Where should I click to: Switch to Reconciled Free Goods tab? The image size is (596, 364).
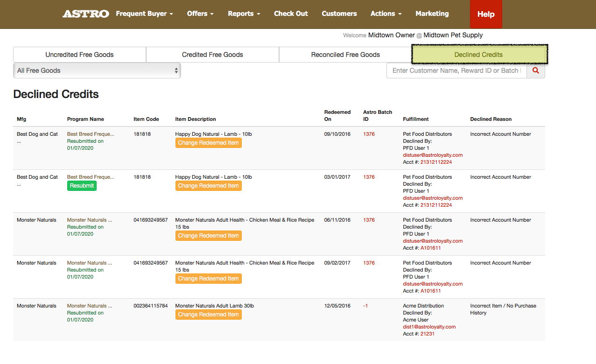click(x=345, y=55)
